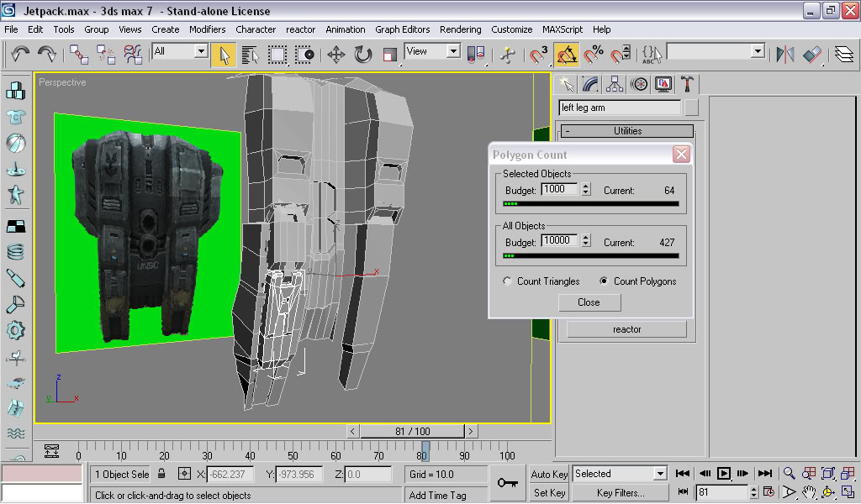Activate the Select and Link tool
Screen dimensions: 861x504
pyautogui.click(x=78, y=55)
